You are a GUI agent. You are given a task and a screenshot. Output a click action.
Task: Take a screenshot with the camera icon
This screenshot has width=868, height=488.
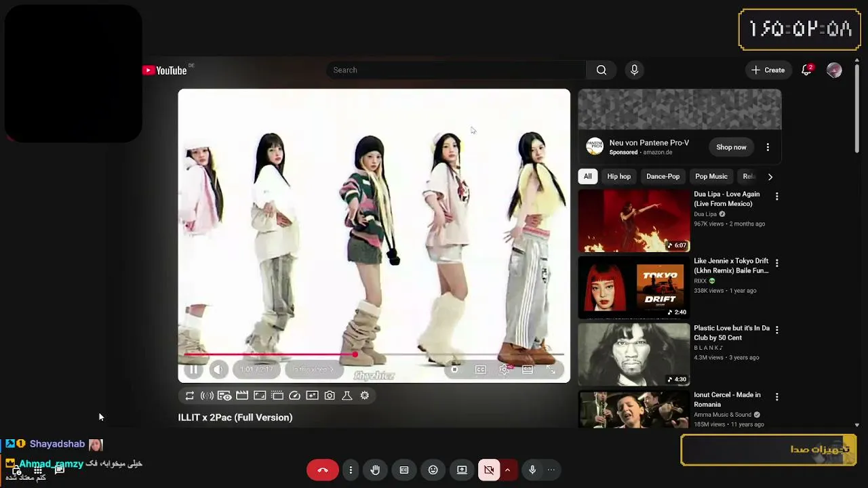[330, 396]
